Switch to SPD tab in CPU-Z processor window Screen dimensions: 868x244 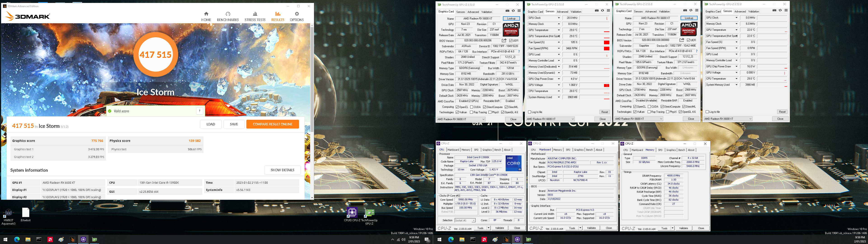476,150
